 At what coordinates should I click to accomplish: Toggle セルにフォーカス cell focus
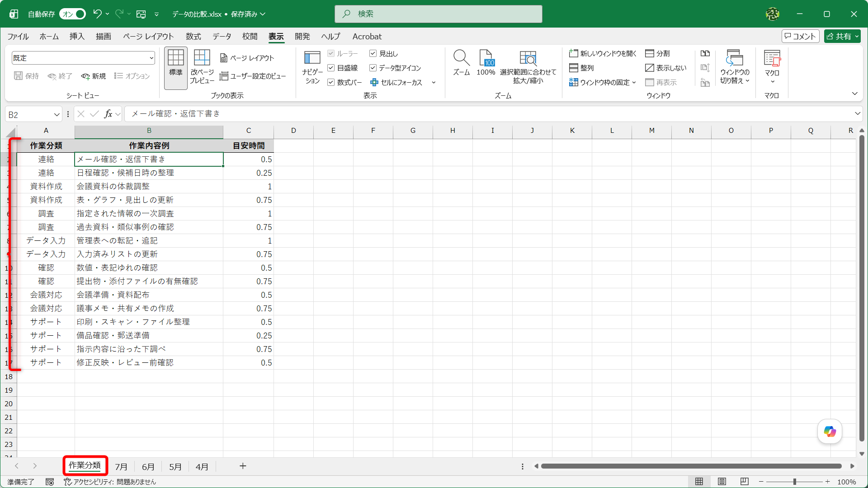tap(396, 82)
